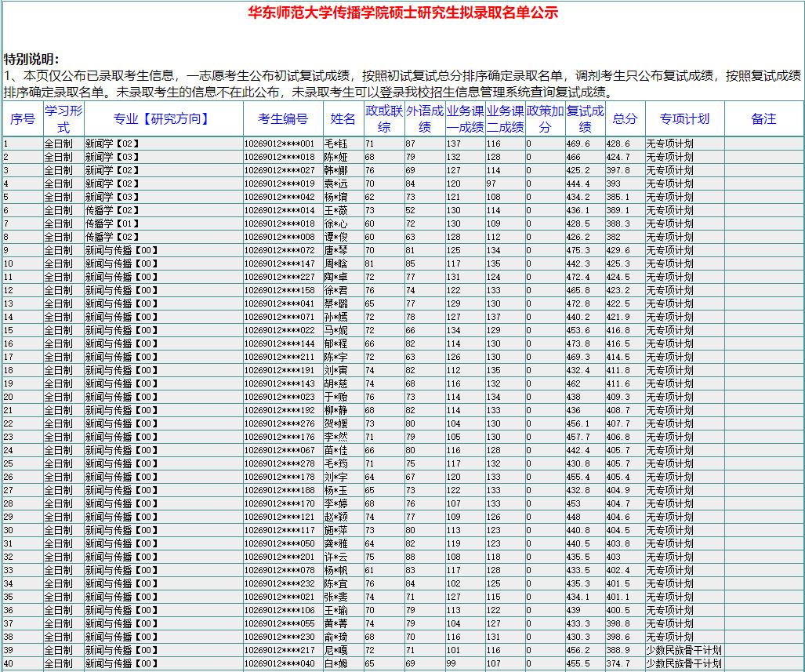Select the 复试成绩 column header

[585, 119]
